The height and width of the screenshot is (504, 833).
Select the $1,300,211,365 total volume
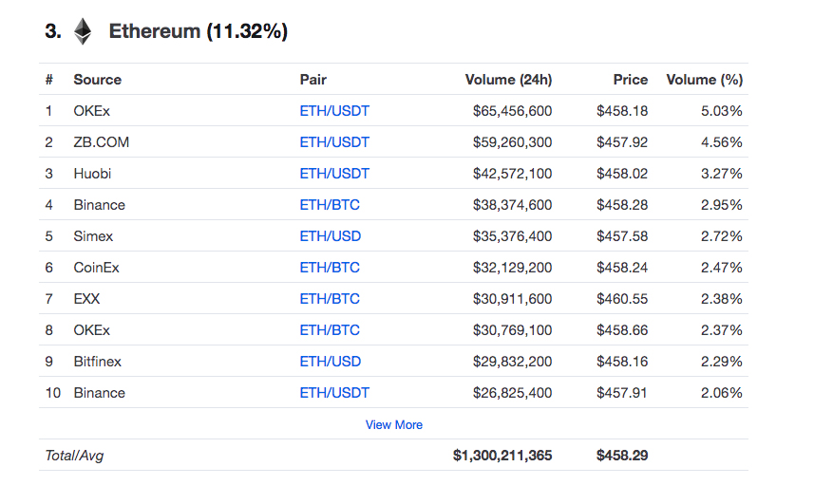tap(502, 456)
